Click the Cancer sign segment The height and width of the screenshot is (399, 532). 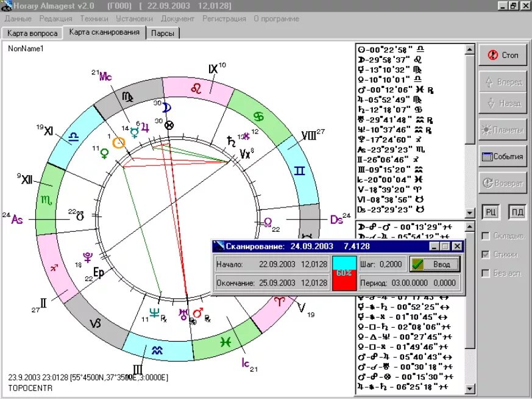point(259,117)
